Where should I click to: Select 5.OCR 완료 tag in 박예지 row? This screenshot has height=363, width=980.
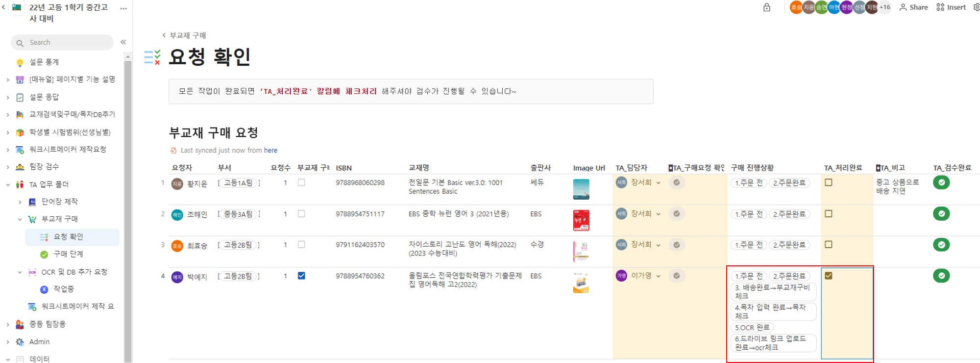752,328
